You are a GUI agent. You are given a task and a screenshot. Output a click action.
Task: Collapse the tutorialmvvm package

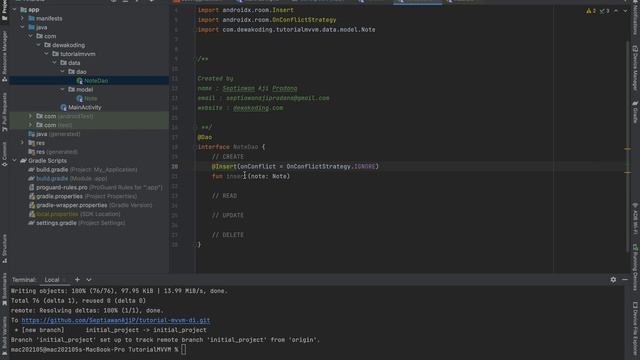point(47,54)
